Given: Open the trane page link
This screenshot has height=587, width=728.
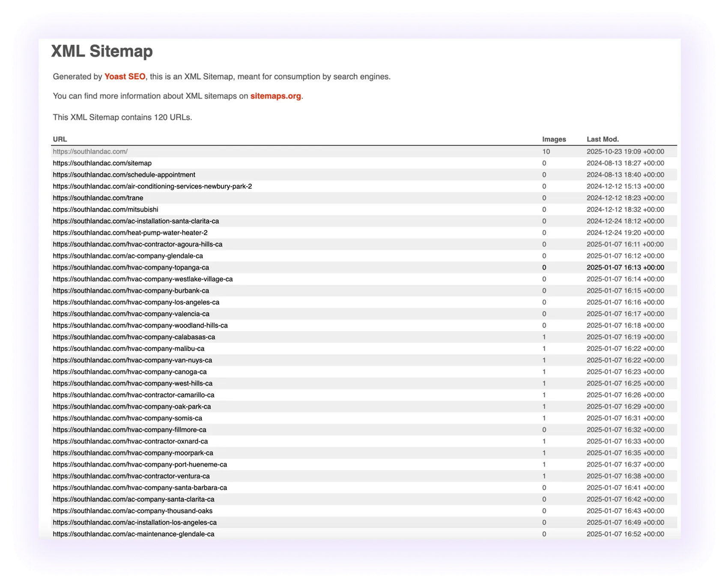Looking at the screenshot, I should (98, 198).
